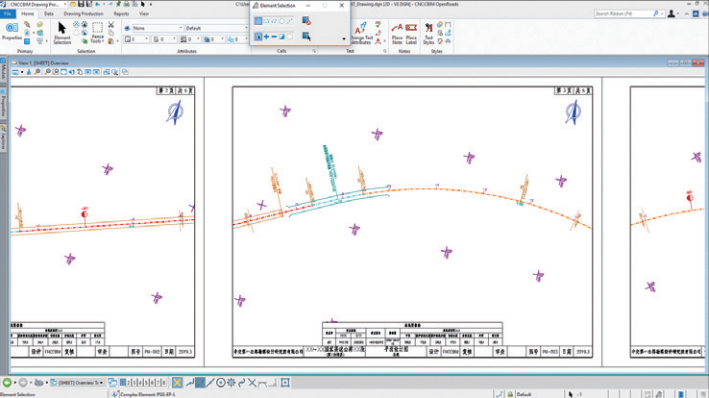This screenshot has height=398, width=709.
Task: Switch to view number 2 button
Action: [x=128, y=383]
